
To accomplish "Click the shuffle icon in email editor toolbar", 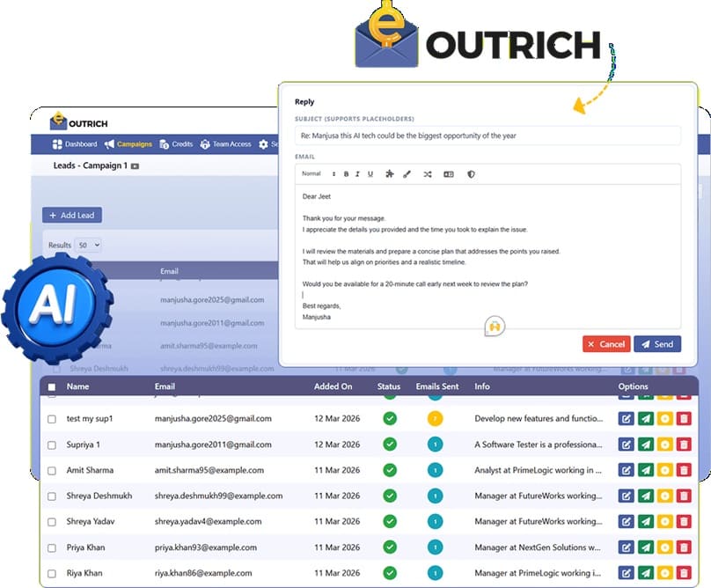I will click(x=428, y=174).
